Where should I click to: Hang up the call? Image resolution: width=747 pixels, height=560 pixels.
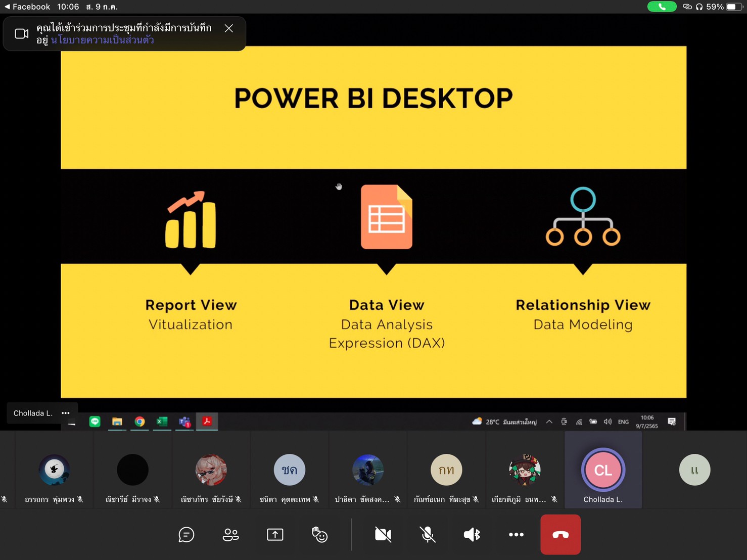coord(561,534)
